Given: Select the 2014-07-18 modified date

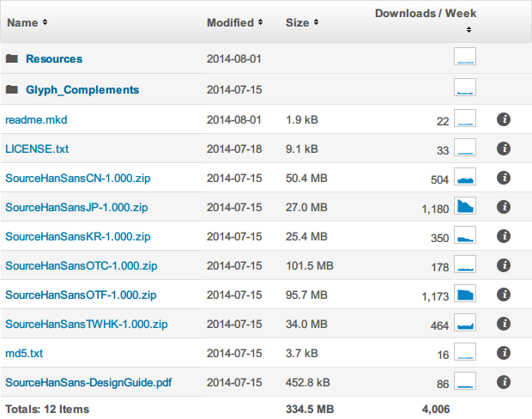Looking at the screenshot, I should [234, 149].
